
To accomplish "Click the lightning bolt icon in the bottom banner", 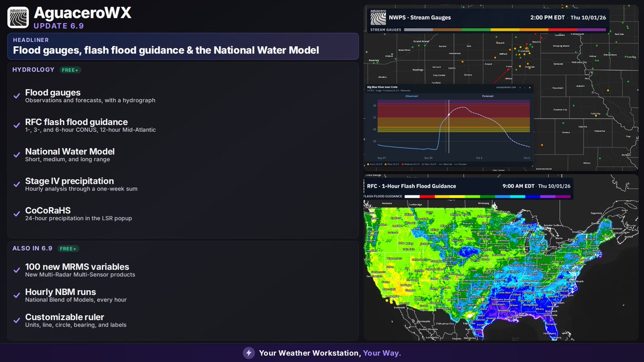I will [x=248, y=353].
